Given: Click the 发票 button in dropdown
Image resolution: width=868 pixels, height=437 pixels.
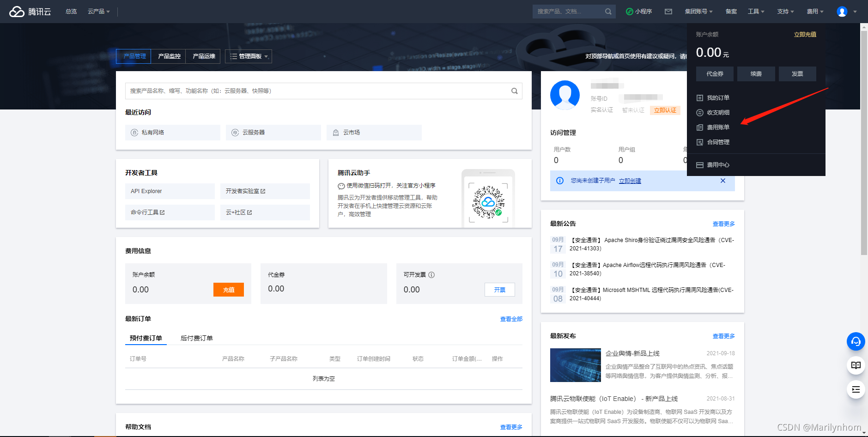Looking at the screenshot, I should pos(797,74).
